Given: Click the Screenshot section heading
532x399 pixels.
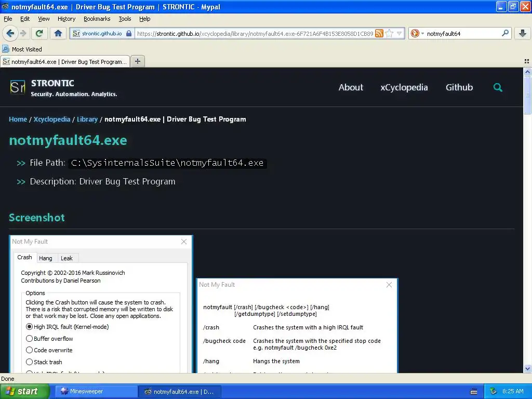Looking at the screenshot, I should click(x=37, y=218).
